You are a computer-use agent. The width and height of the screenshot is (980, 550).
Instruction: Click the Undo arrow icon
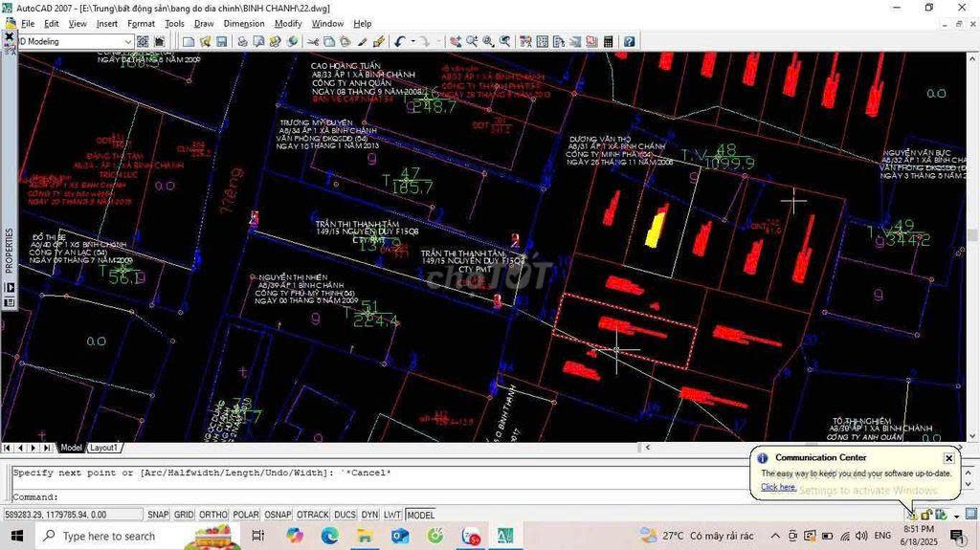coord(399,41)
